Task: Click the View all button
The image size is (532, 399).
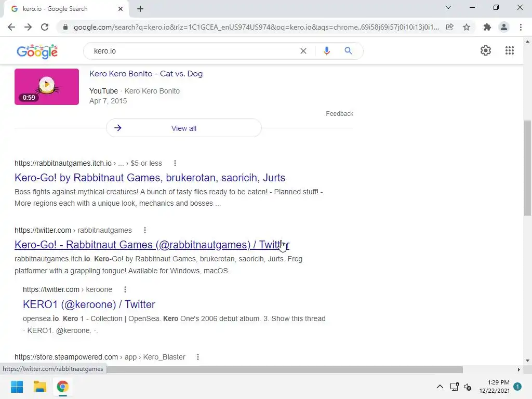Action: 184,128
